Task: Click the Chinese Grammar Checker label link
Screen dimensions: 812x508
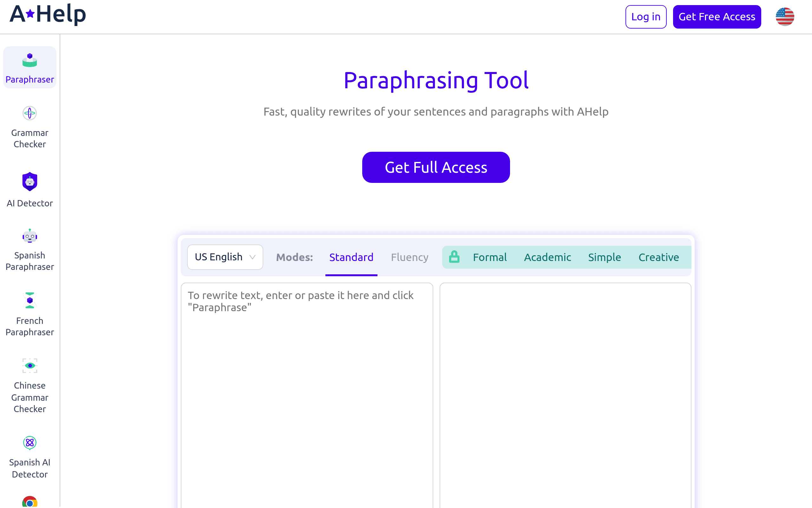Action: pos(29,397)
